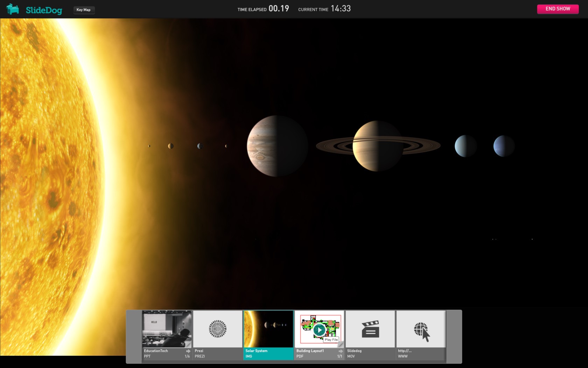Click the current time clock display
Screen dimensions: 588x368
(x=341, y=9)
